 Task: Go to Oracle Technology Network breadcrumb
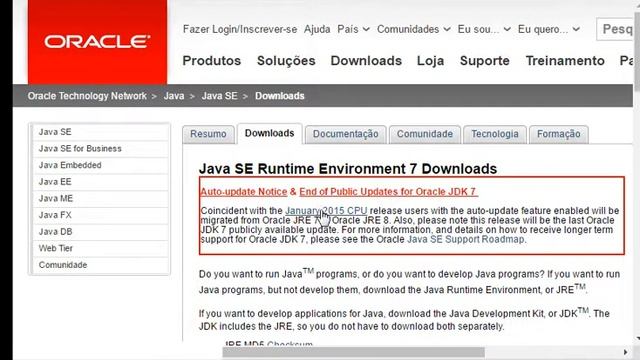87,96
